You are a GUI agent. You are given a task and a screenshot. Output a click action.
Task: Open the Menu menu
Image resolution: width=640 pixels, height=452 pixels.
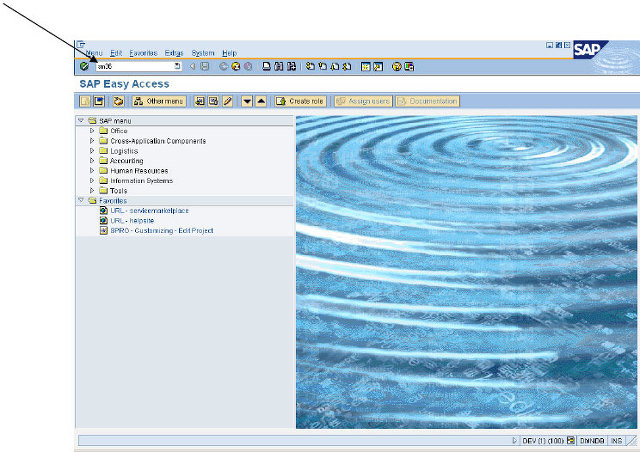click(94, 53)
